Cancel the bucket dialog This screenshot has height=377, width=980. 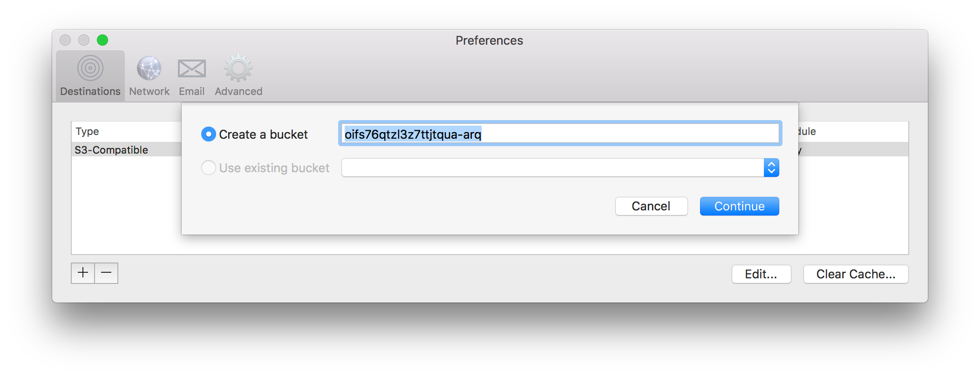click(651, 206)
